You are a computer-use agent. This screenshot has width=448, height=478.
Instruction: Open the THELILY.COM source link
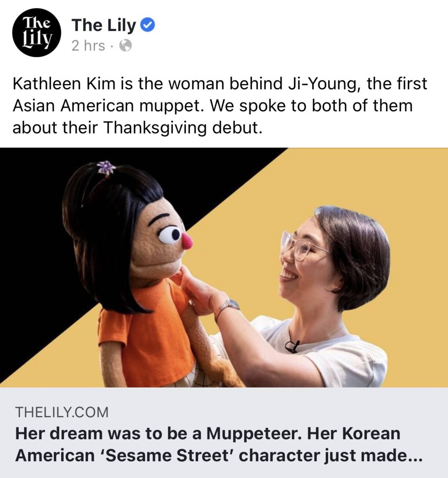coord(62,412)
